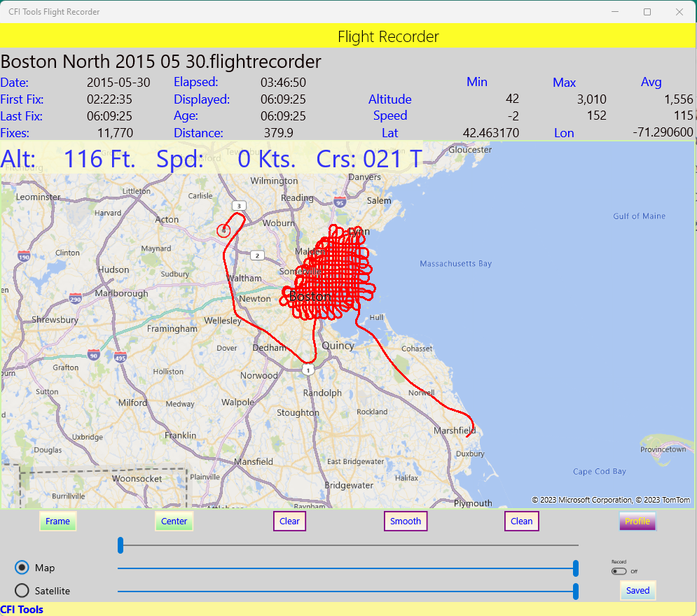Click the 'Gulf of Maine' map label
Viewport: 697px width, 616px height.
[x=640, y=216]
